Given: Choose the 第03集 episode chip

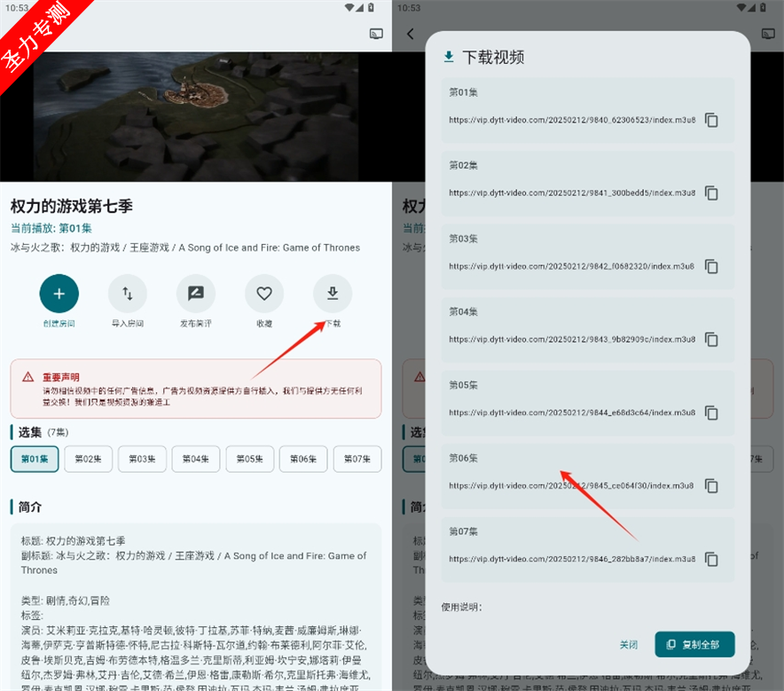Looking at the screenshot, I should click(x=142, y=459).
